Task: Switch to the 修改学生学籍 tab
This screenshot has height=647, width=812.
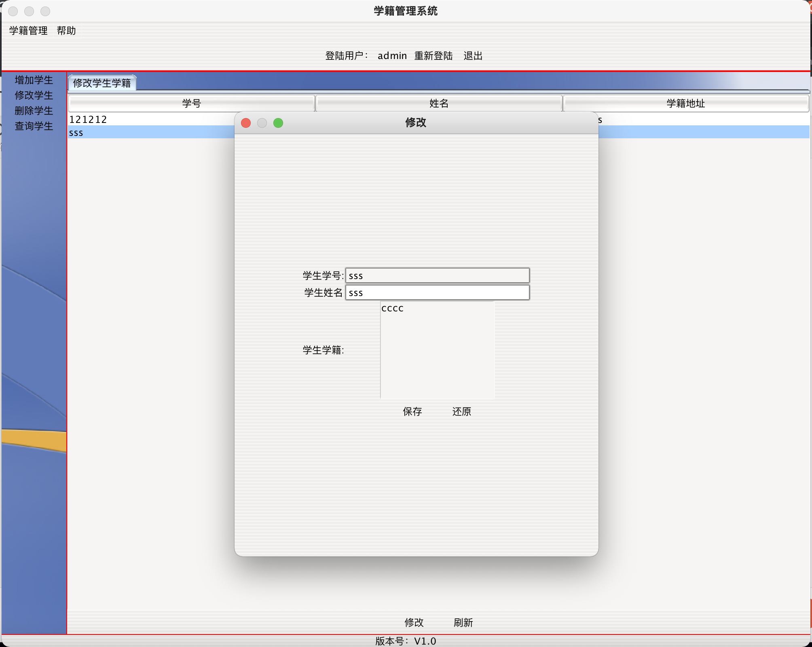Action: (x=101, y=83)
